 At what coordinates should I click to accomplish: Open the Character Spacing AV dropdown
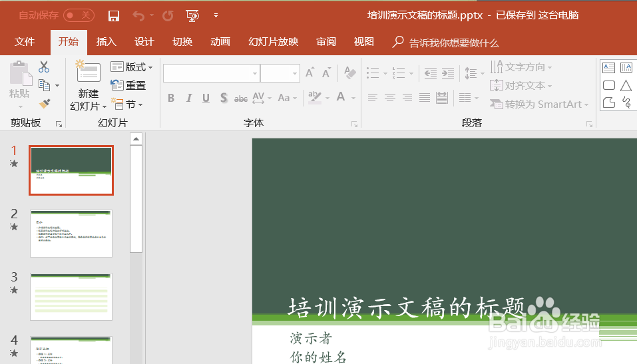262,98
